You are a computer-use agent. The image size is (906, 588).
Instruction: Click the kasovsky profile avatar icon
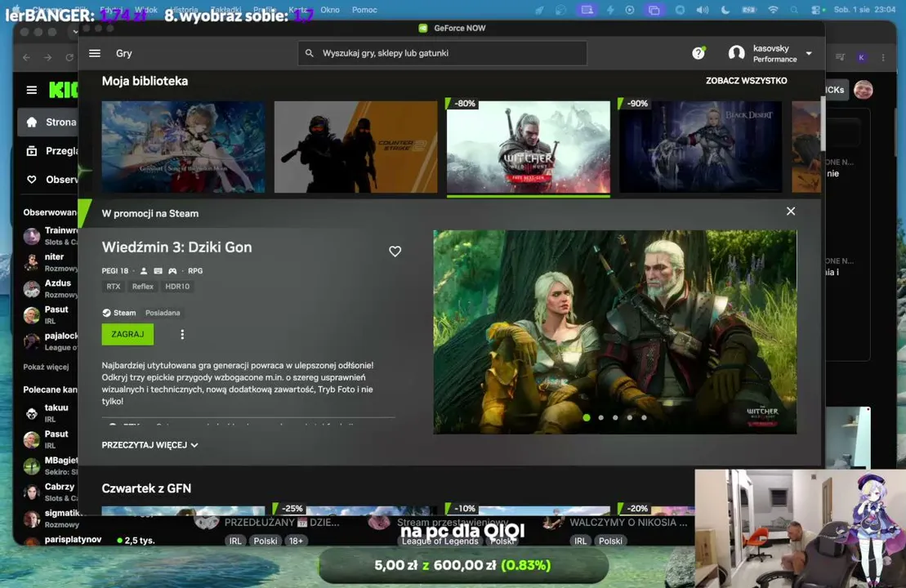point(737,53)
